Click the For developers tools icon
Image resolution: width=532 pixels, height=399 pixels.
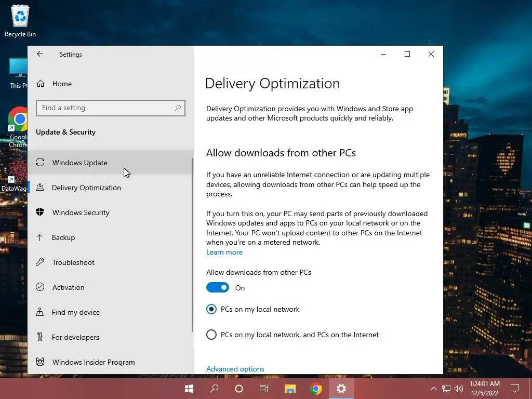tap(40, 337)
